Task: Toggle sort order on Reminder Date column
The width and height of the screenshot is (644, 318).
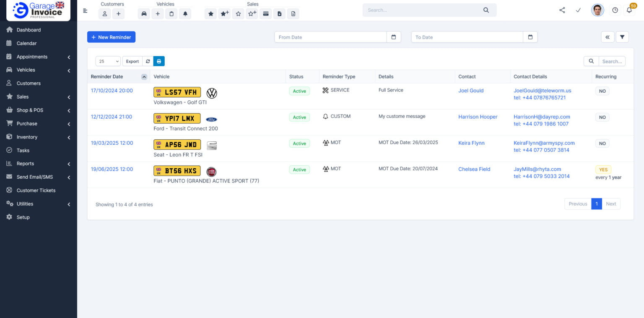Action: click(144, 77)
